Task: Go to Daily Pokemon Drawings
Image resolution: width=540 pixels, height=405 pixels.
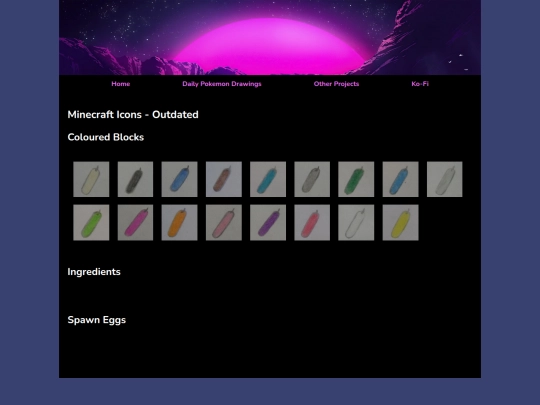Action: click(x=222, y=84)
